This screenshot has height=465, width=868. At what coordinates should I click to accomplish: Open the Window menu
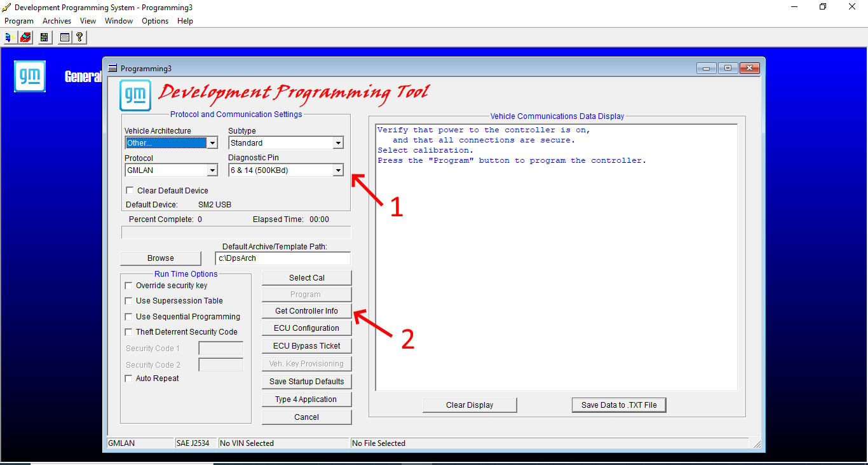(119, 21)
